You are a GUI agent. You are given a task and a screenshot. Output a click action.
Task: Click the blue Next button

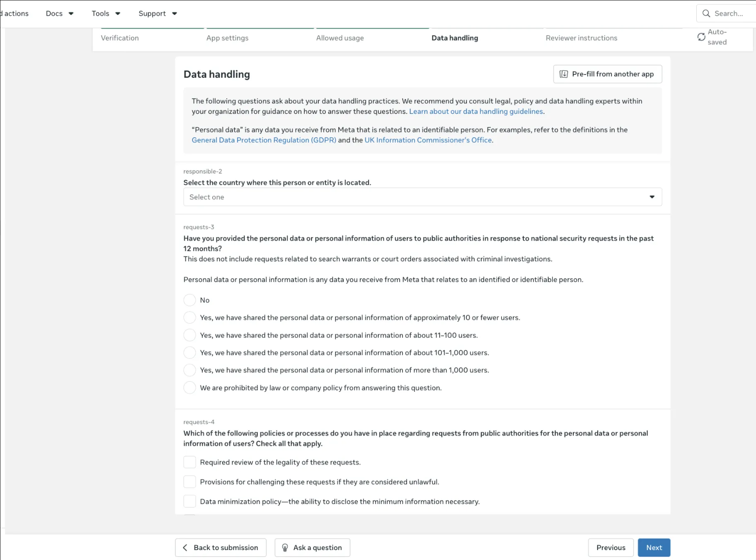(x=654, y=548)
